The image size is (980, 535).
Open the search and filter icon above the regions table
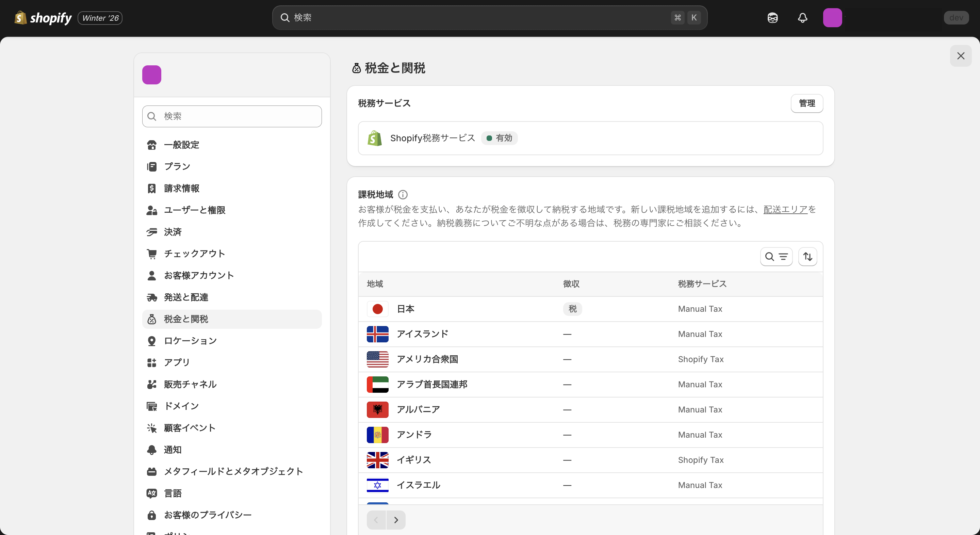[776, 257]
